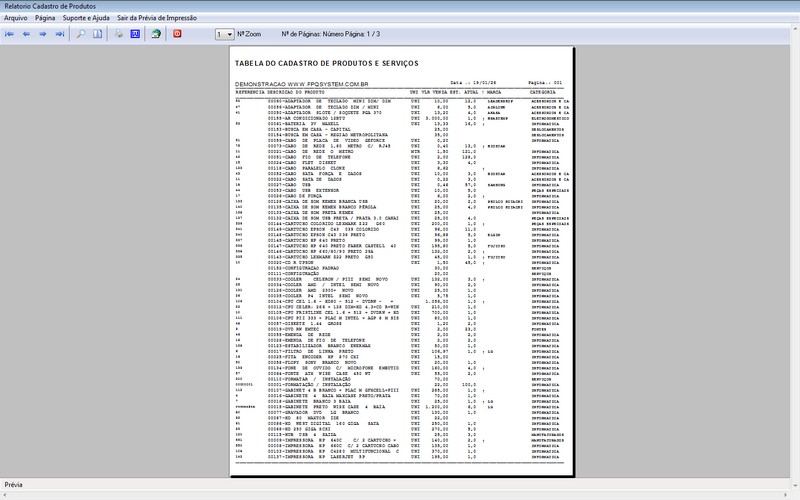Click row 00027-CABO USB

point(402,185)
